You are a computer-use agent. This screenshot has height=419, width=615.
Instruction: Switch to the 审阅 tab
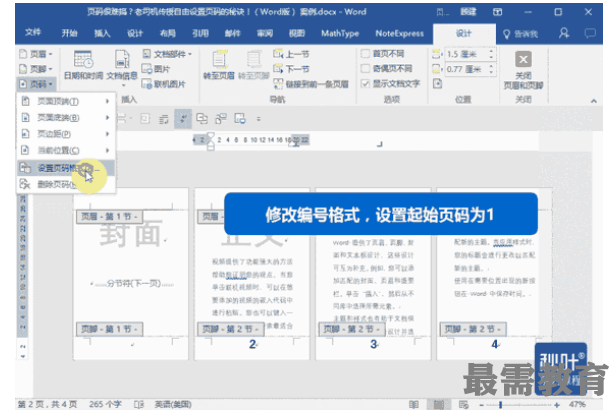(265, 33)
